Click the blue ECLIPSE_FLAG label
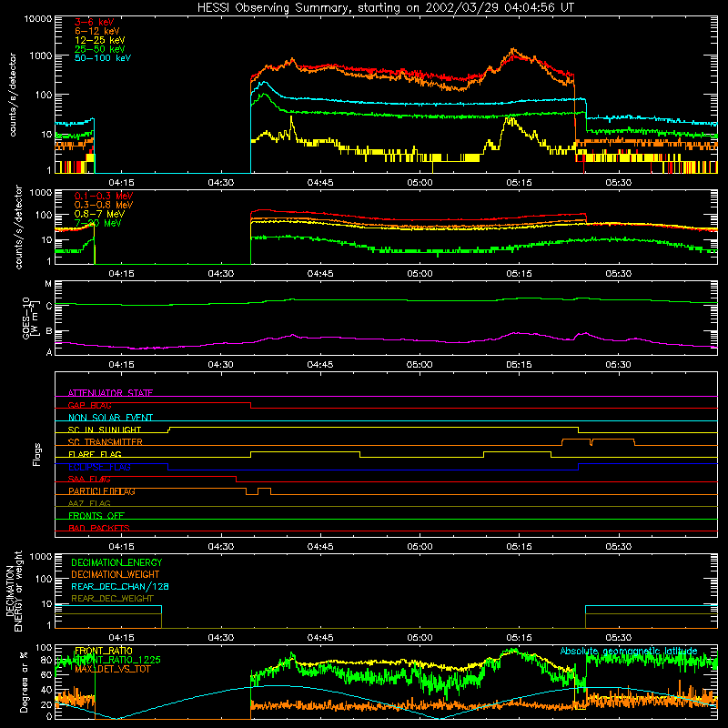 pyautogui.click(x=99, y=467)
